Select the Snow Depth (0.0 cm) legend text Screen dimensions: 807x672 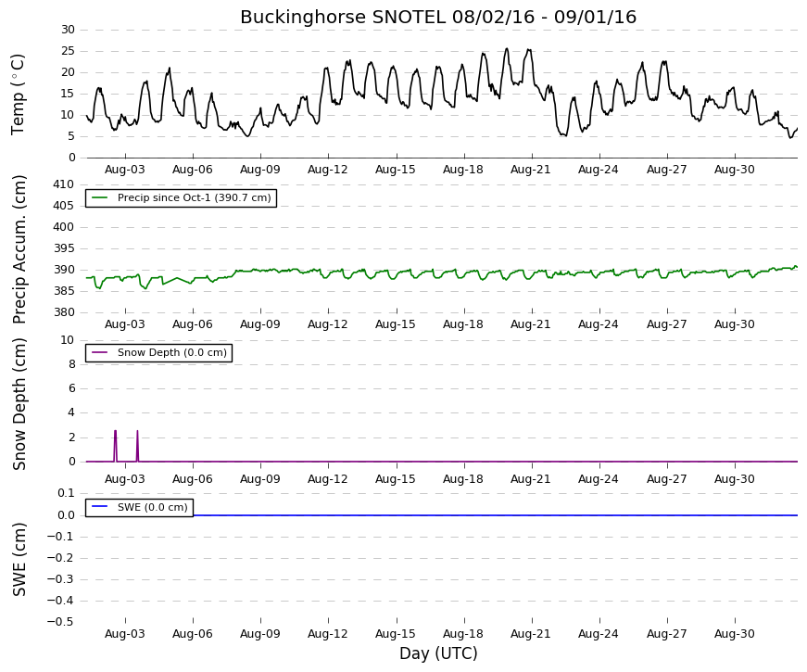tap(172, 353)
